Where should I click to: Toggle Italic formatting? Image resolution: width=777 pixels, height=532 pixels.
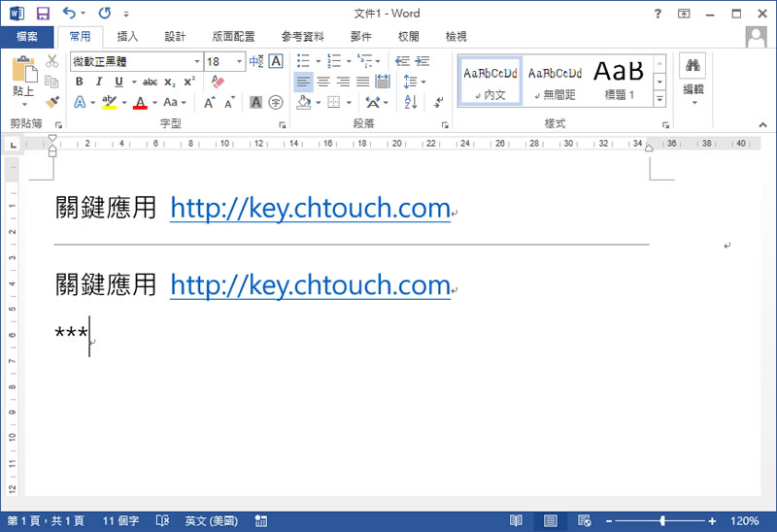(x=99, y=82)
